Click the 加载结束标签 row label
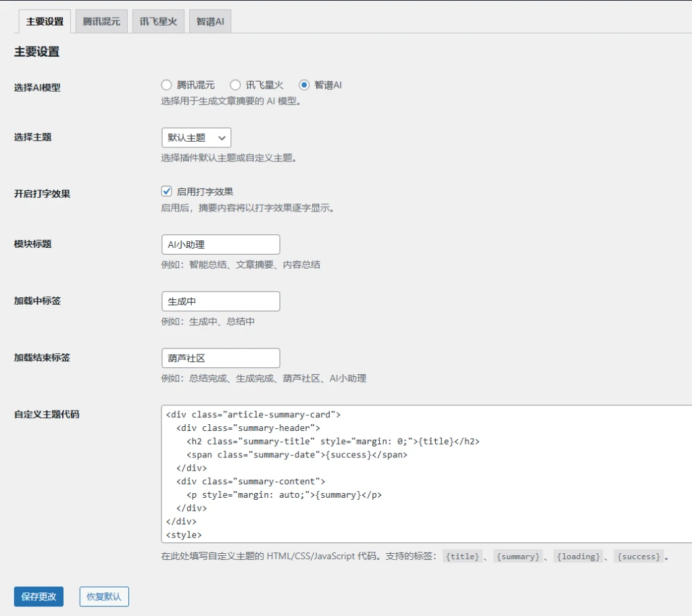Screen dimensions: 692x616 [42, 357]
